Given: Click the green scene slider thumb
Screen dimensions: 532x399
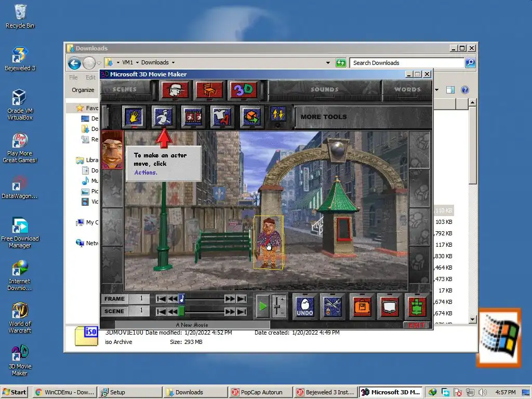Looking at the screenshot, I should [181, 311].
